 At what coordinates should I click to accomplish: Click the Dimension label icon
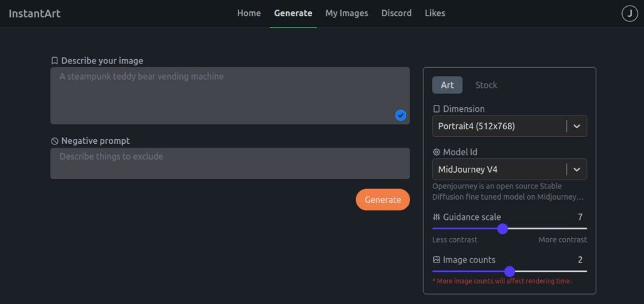point(436,109)
